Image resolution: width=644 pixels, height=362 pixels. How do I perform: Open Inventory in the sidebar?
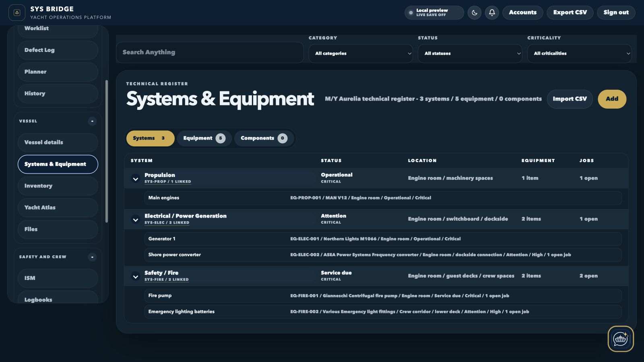point(58,186)
